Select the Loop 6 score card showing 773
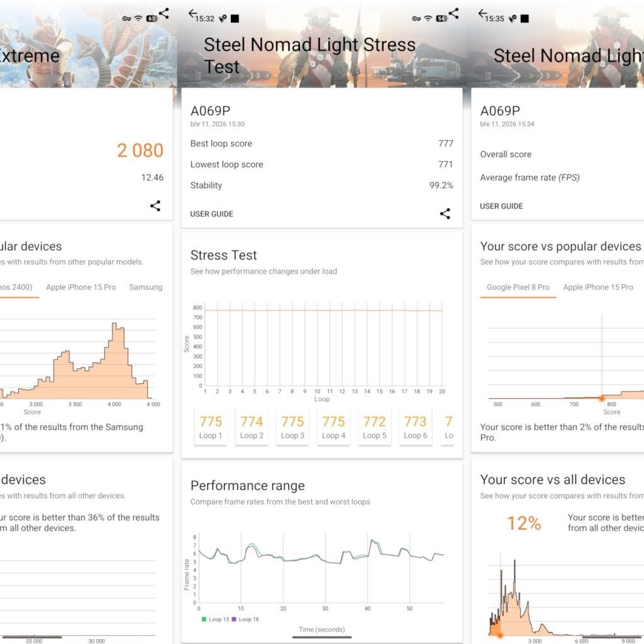Viewport: 644px width, 644px height. (x=415, y=427)
